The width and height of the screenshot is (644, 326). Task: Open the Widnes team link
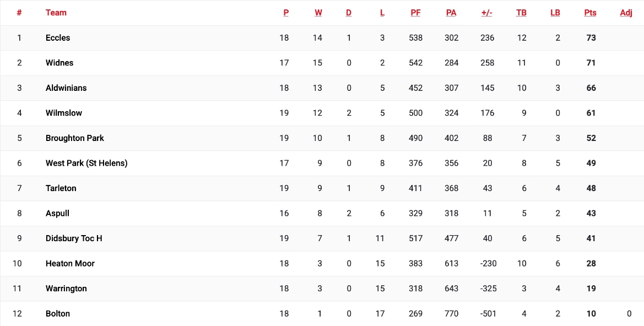tap(59, 63)
